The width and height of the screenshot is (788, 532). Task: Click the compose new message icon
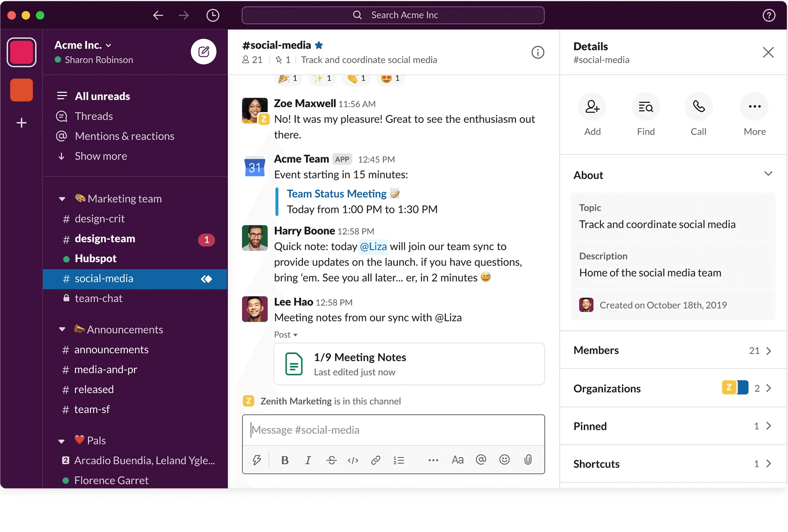[203, 52]
